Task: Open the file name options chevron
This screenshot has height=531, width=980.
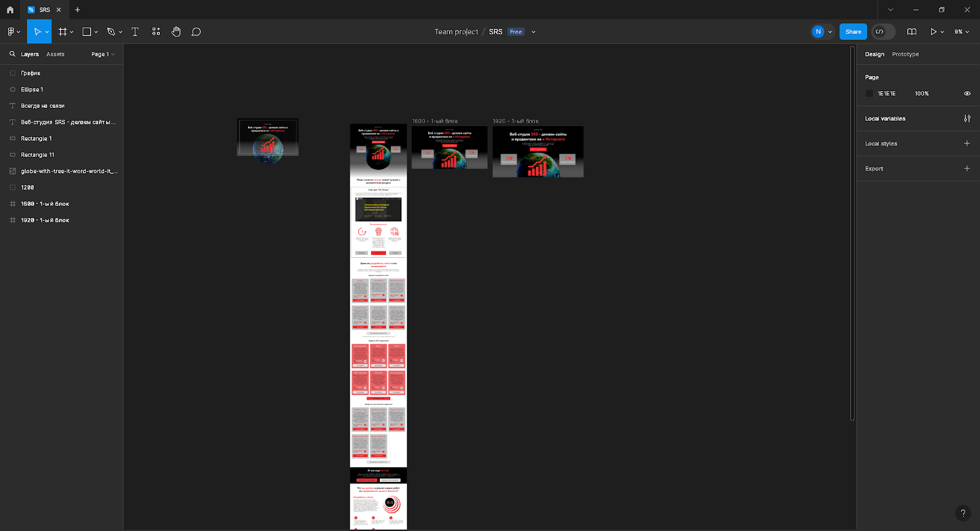Action: pos(533,32)
